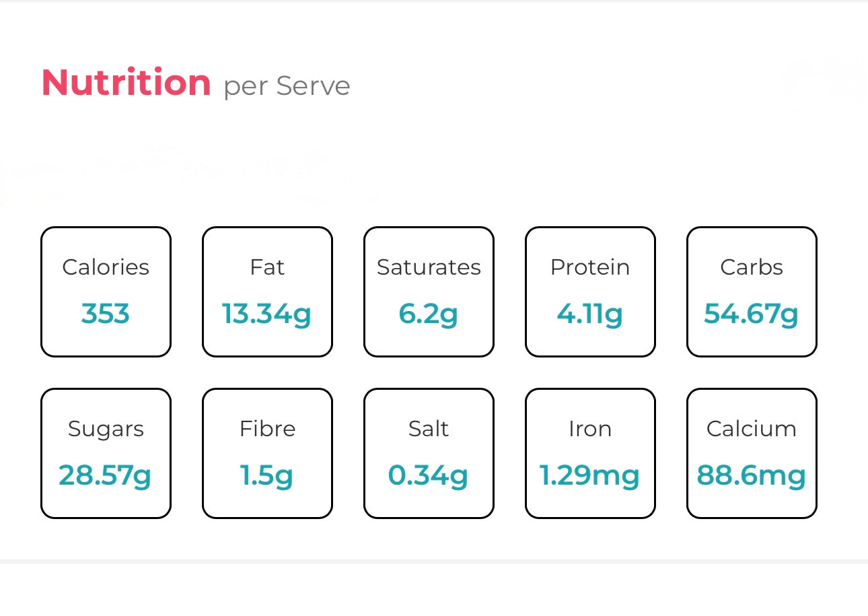Click the Nutrition heading
Screen dimensions: 868x616
coord(126,83)
